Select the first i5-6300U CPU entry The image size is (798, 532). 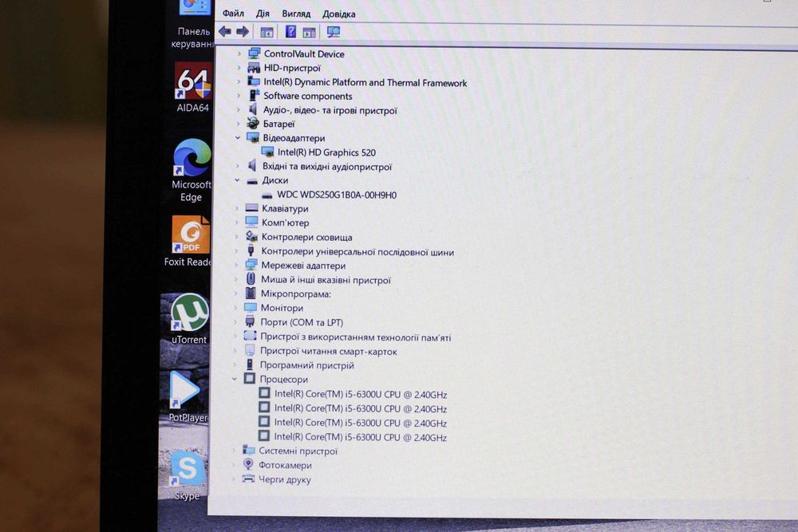(361, 394)
